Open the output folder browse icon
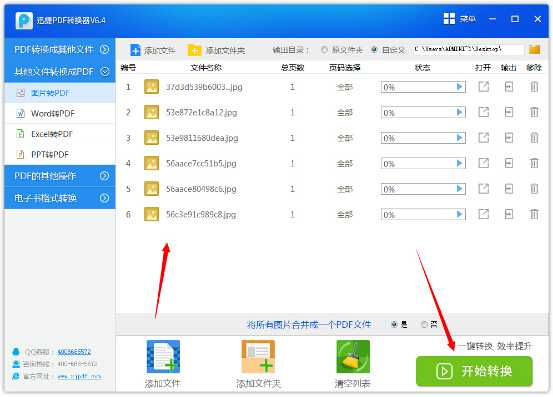Image resolution: width=553 pixels, height=397 pixels. click(x=534, y=49)
